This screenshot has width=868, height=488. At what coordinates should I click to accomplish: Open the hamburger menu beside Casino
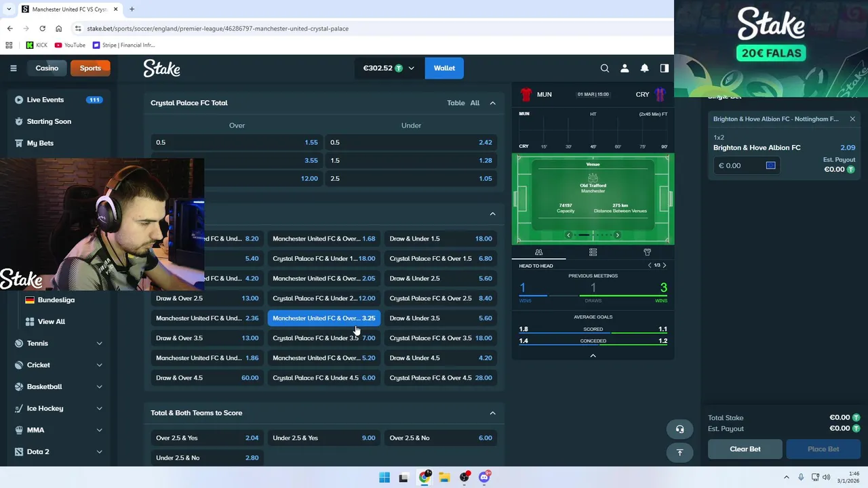[x=13, y=68]
